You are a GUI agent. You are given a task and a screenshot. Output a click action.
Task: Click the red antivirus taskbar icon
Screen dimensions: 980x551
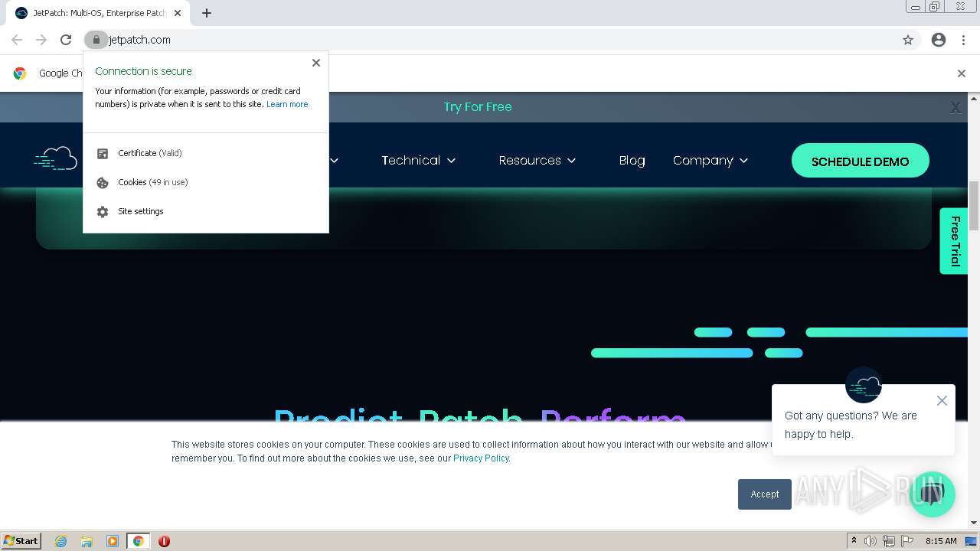click(x=164, y=541)
